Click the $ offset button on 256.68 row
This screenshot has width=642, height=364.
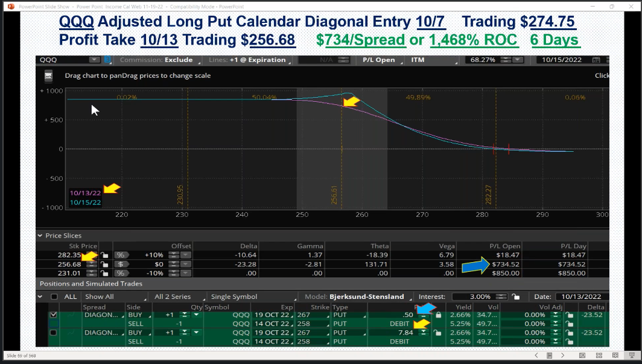pyautogui.click(x=121, y=264)
